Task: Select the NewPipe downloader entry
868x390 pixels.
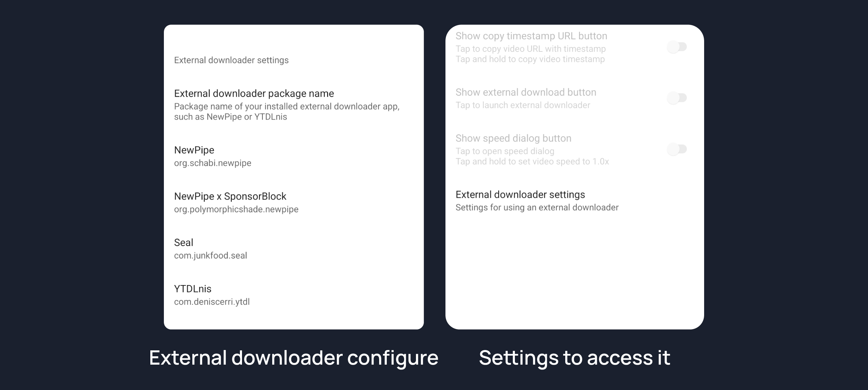Action: pos(194,150)
